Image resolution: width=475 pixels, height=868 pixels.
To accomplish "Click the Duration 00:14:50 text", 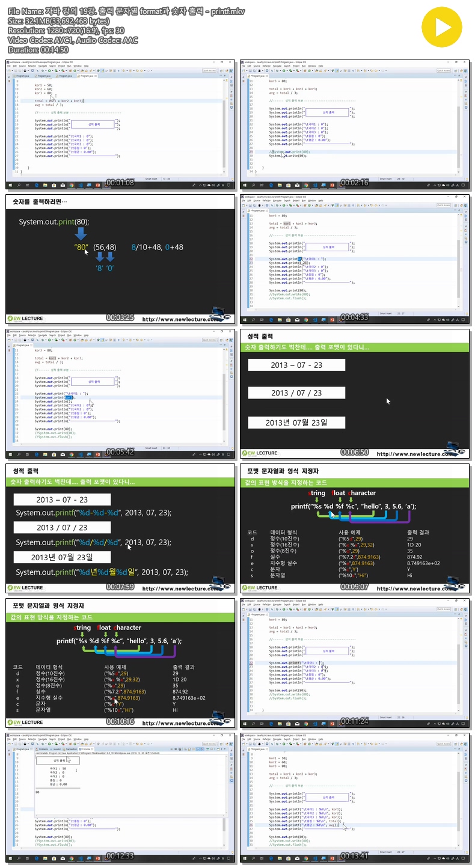I will click(38, 49).
